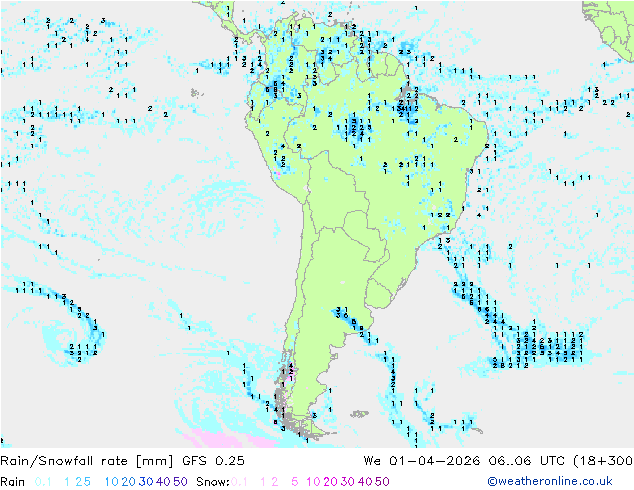Select the snow legend 20 color value

coord(330,482)
